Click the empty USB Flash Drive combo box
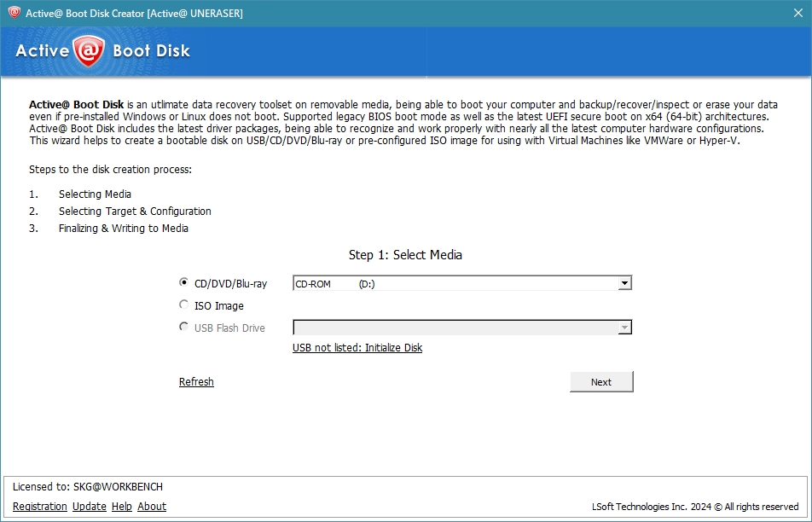This screenshot has width=812, height=522. [462, 328]
